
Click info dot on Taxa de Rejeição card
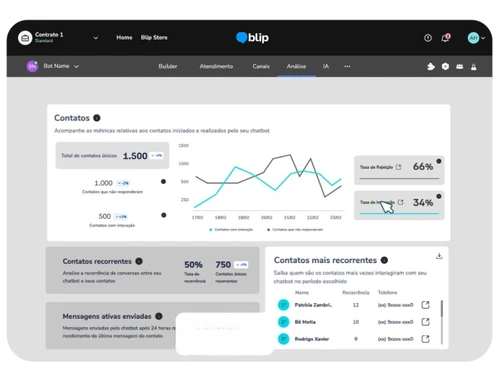(439, 161)
